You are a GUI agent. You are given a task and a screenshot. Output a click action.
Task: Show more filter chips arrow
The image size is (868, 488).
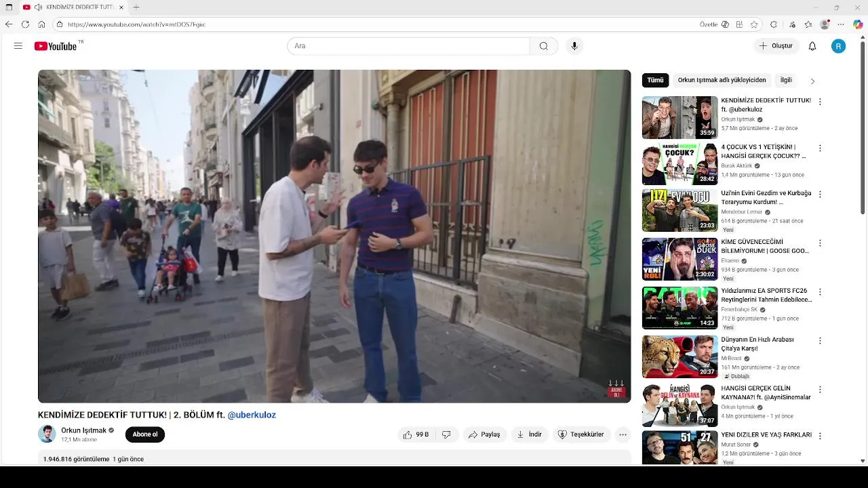coord(812,81)
